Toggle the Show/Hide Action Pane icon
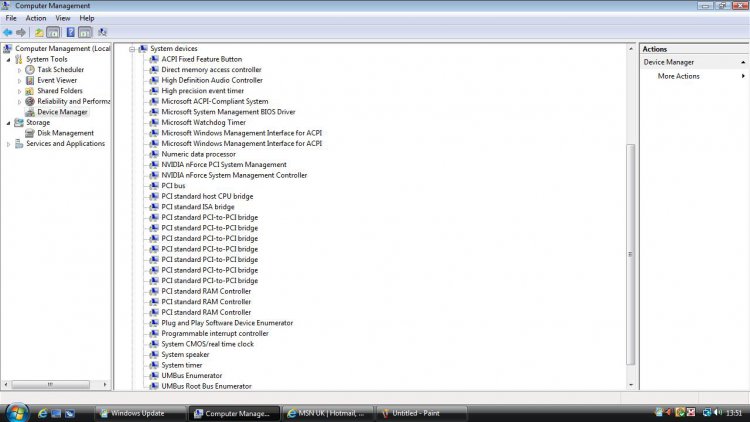Viewport: 750px width, 422px height. [x=85, y=33]
